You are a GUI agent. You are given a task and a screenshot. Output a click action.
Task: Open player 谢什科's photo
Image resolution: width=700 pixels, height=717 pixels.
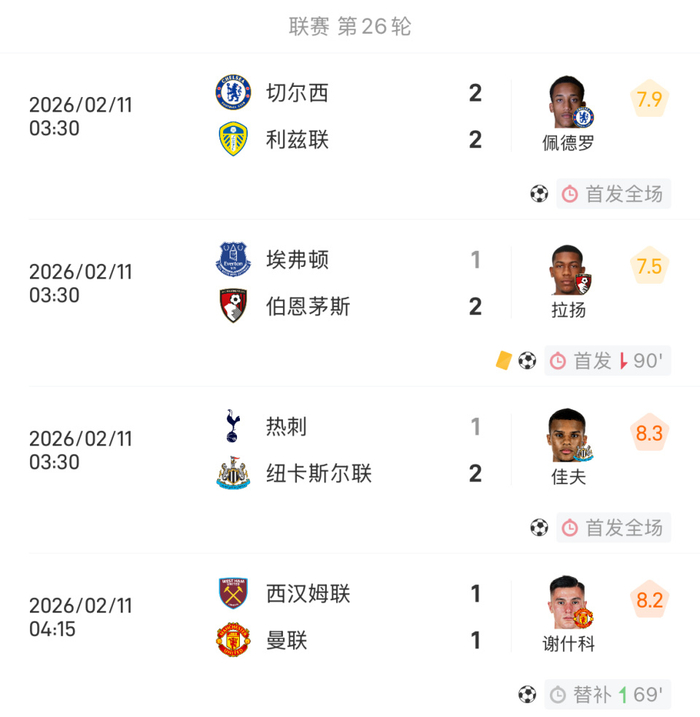(x=568, y=602)
